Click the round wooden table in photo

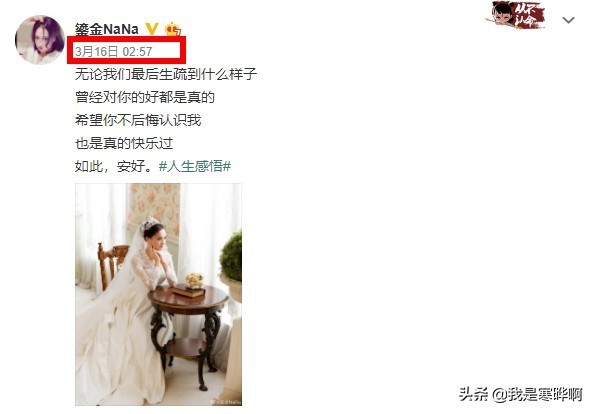[x=187, y=334]
